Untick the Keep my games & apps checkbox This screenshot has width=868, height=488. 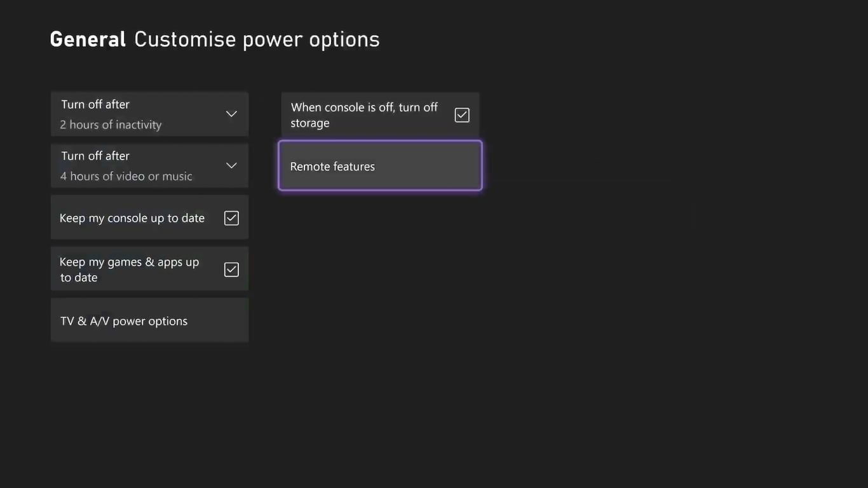(x=231, y=269)
